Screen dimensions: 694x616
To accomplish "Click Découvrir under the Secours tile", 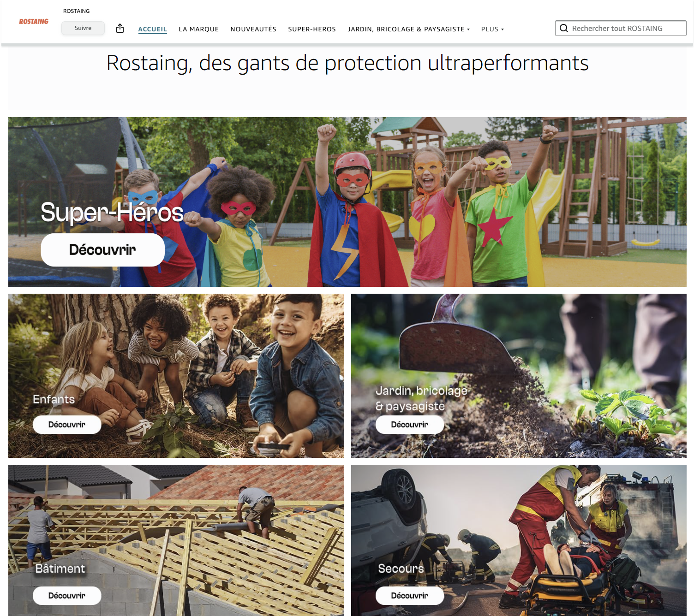I will 410,596.
